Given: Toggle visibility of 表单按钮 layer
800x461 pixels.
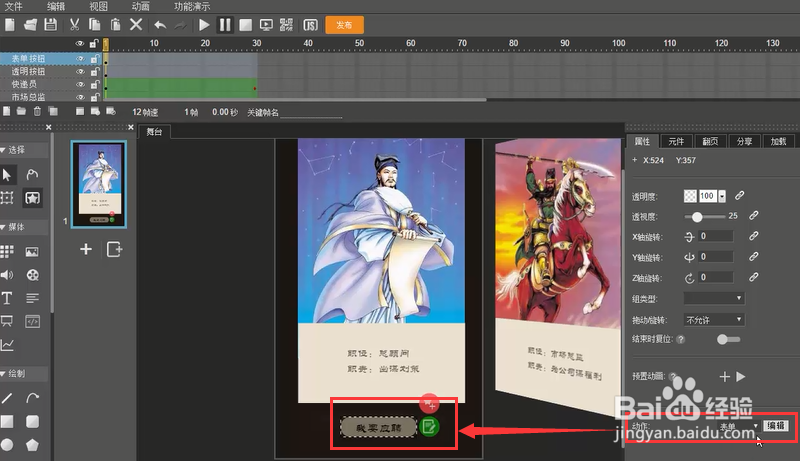Looking at the screenshot, I should click(80, 59).
